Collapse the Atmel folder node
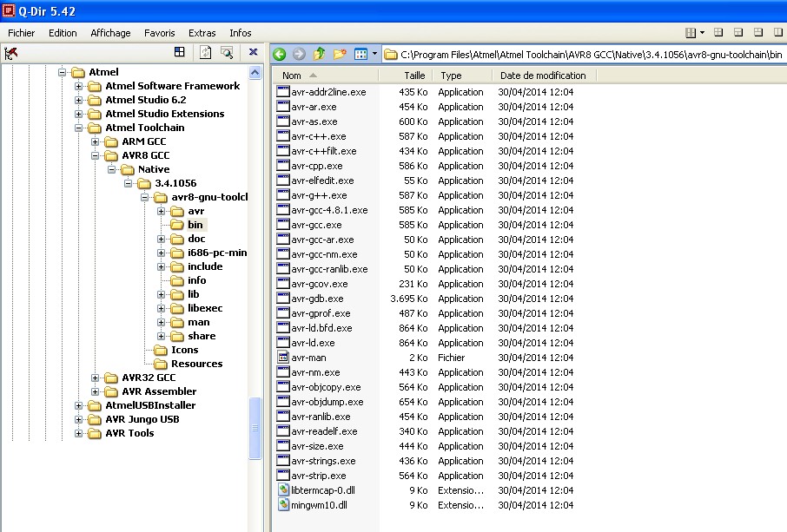 (x=62, y=72)
